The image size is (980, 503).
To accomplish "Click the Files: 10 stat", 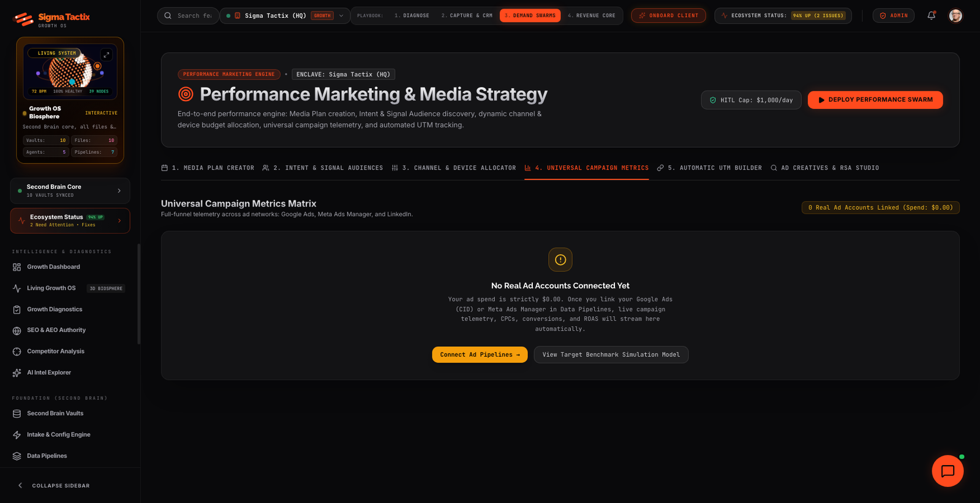I will 94,140.
